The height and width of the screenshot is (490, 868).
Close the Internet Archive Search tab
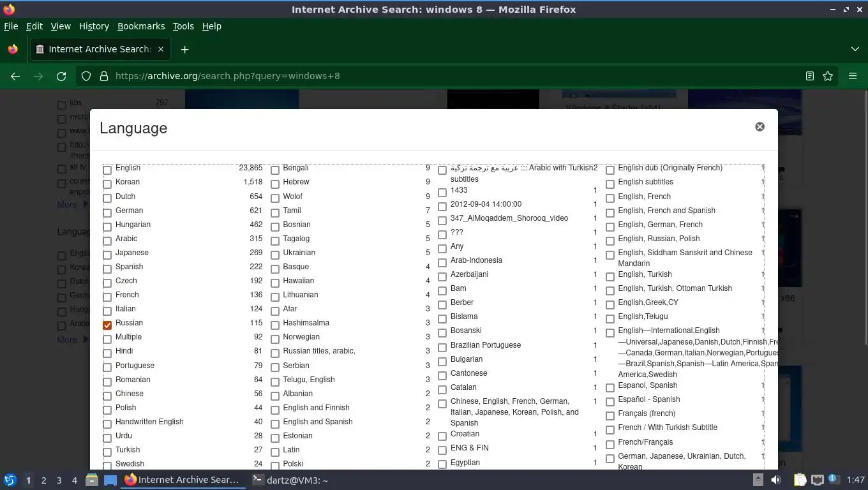coord(161,49)
